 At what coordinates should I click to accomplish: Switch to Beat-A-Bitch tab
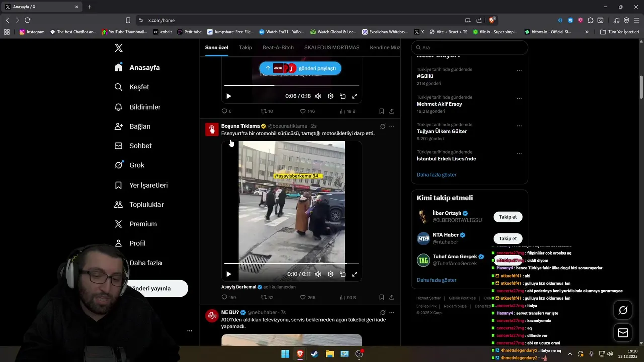[x=278, y=47]
